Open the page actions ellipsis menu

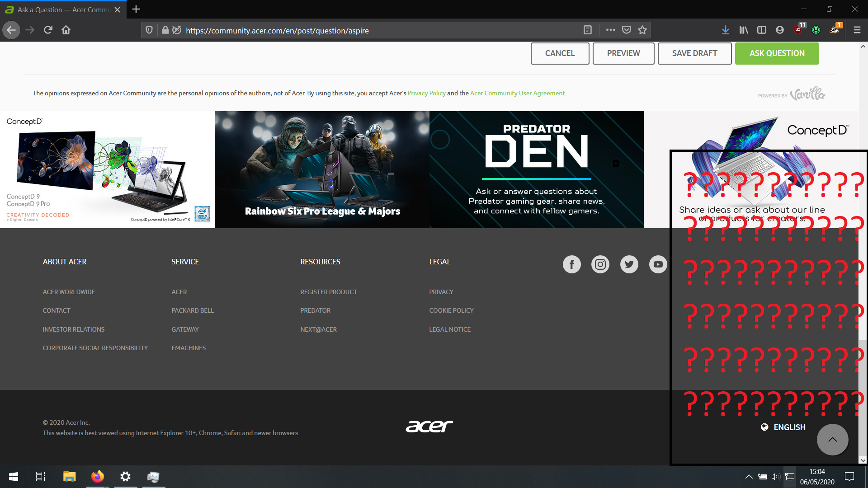(x=610, y=30)
